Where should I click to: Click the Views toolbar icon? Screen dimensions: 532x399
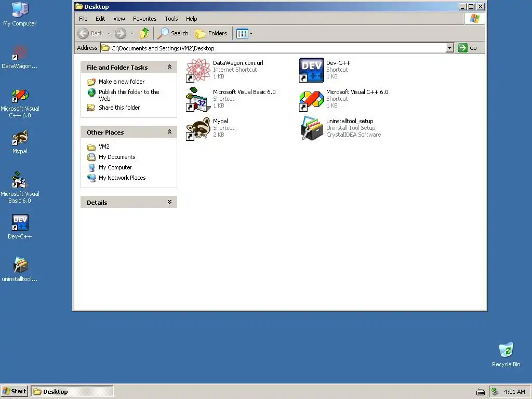[242, 34]
